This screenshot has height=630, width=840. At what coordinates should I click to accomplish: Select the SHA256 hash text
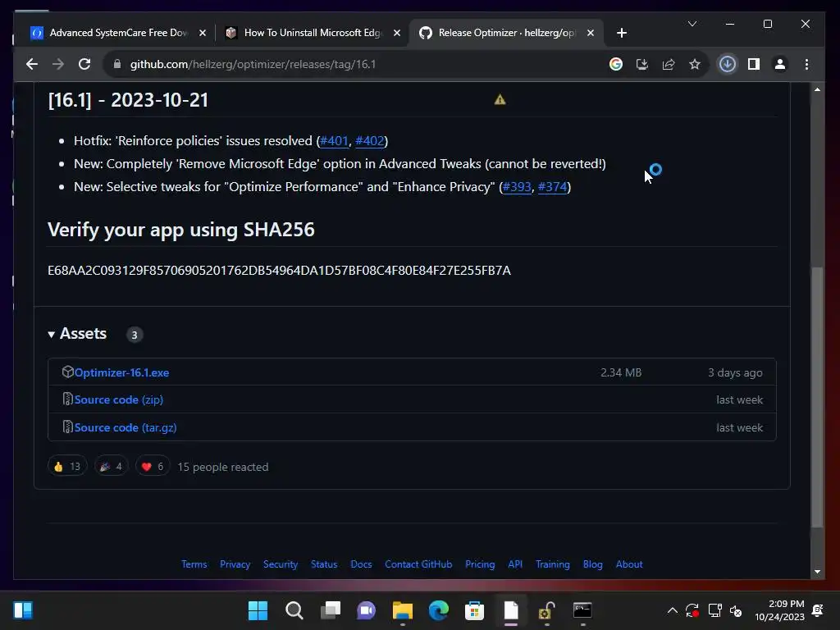click(279, 271)
